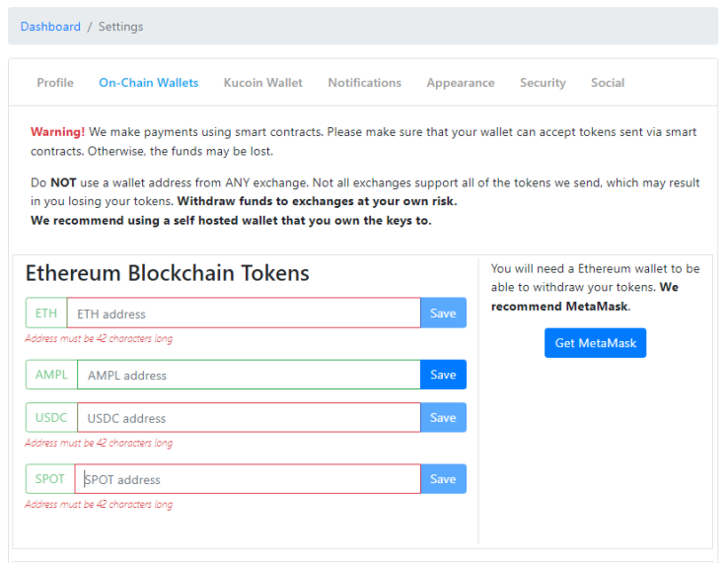Click the SPOT address input box
728x563 pixels.
point(248,478)
